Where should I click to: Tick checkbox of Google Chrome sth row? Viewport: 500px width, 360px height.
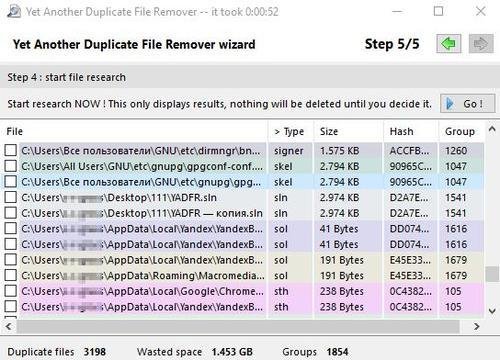point(11,291)
